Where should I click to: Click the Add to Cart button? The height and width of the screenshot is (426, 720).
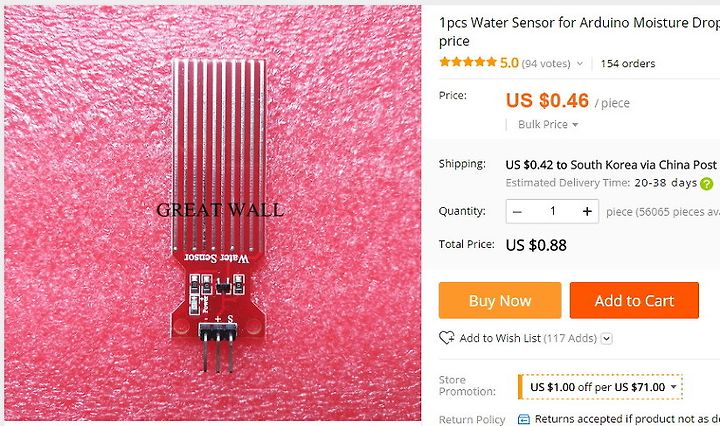pos(634,300)
